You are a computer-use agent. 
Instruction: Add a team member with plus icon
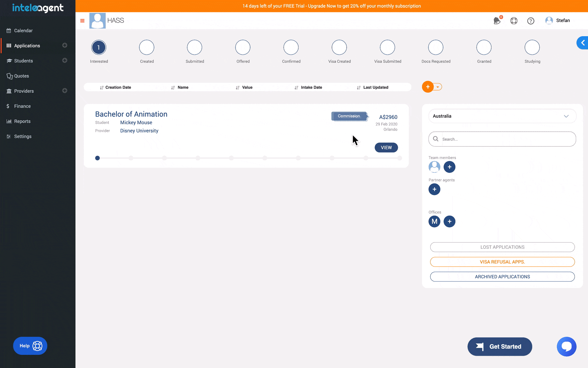(x=449, y=167)
